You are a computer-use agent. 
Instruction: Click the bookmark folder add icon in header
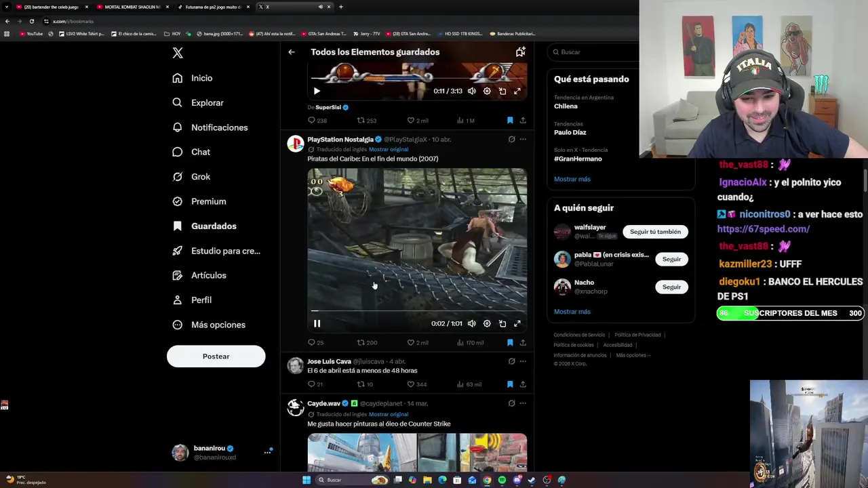click(x=520, y=52)
